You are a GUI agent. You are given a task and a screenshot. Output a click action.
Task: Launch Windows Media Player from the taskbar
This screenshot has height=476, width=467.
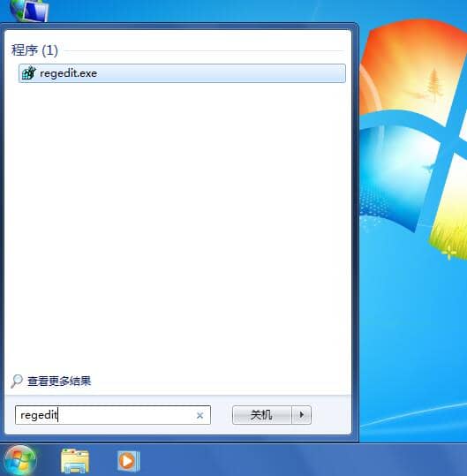coord(129,461)
